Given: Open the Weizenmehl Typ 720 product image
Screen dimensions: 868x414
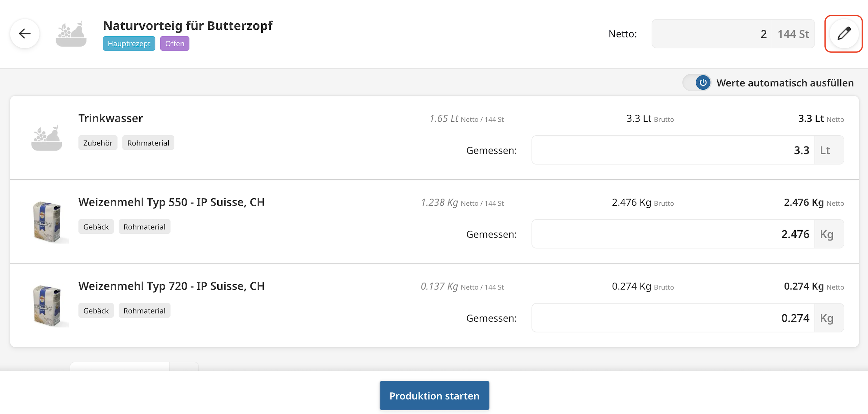Looking at the screenshot, I should pos(48,305).
